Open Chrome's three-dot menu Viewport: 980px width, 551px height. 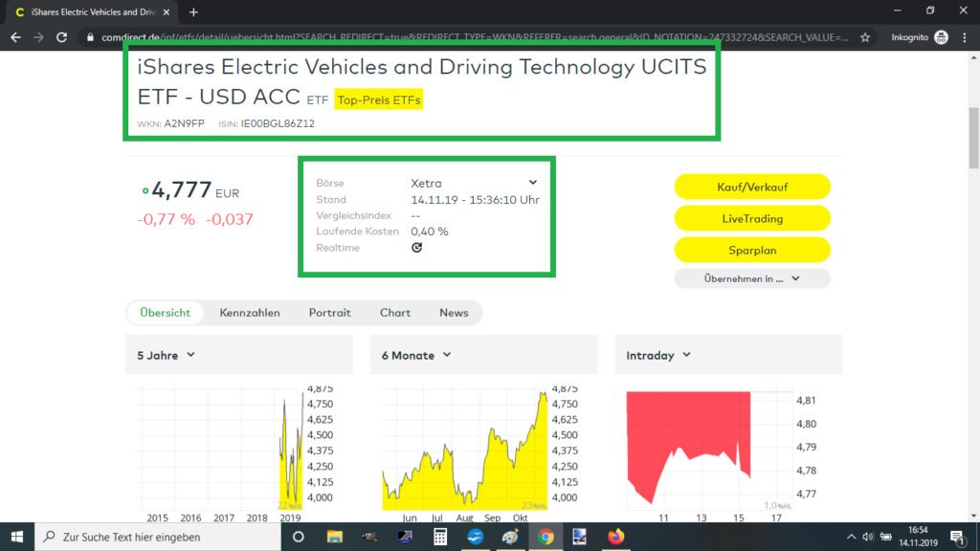965,37
